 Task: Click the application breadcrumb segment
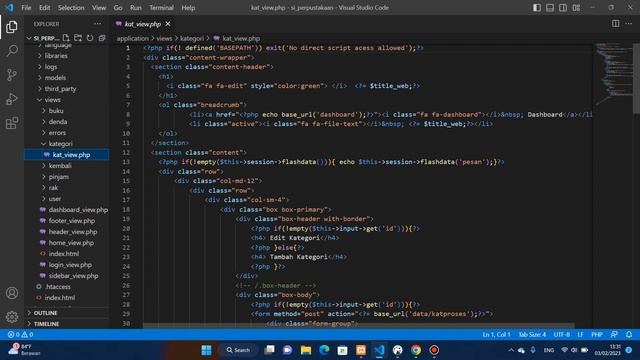(x=133, y=38)
